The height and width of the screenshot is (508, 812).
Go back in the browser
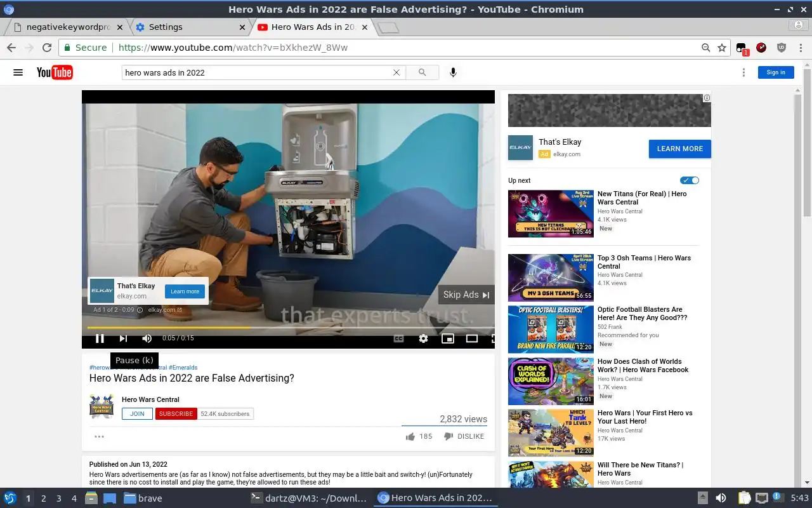(x=11, y=48)
